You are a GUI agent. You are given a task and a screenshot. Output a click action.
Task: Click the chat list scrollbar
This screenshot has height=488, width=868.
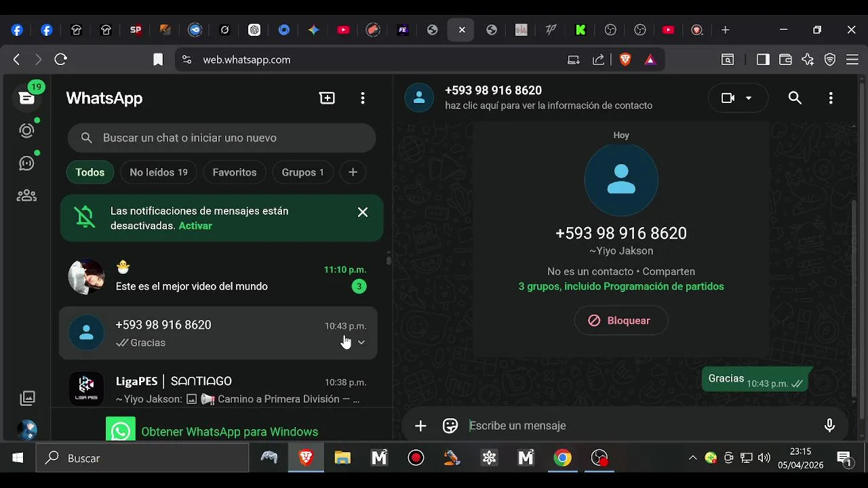click(x=389, y=260)
